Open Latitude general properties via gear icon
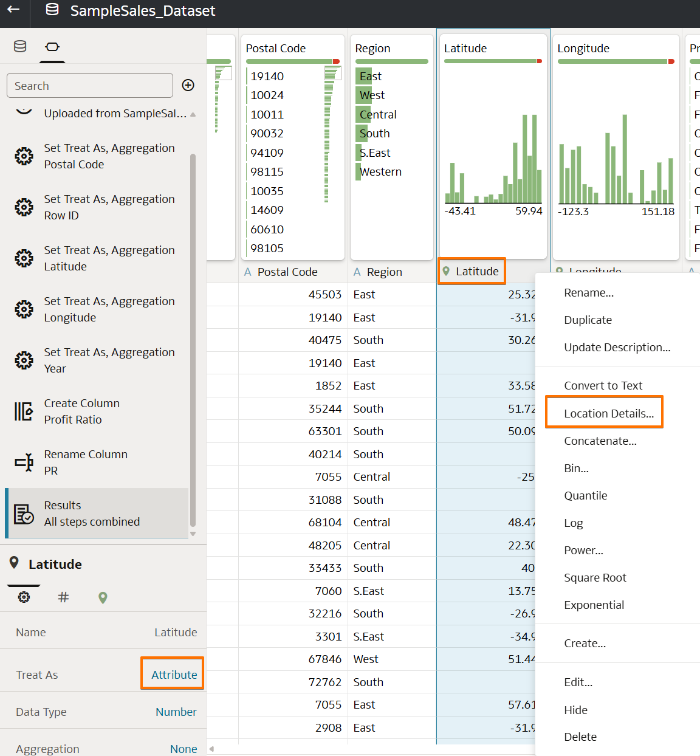Viewport: 700px width, 756px height. pyautogui.click(x=23, y=597)
